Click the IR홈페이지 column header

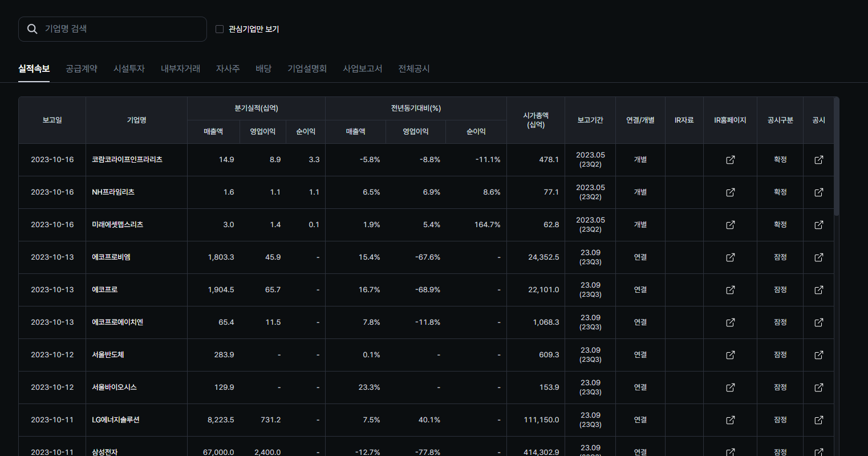click(x=730, y=120)
